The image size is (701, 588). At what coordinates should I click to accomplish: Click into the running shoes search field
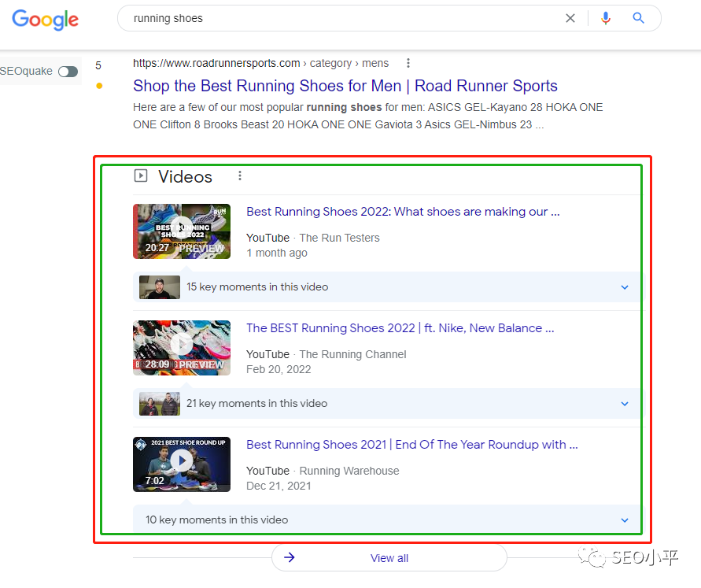(x=340, y=18)
